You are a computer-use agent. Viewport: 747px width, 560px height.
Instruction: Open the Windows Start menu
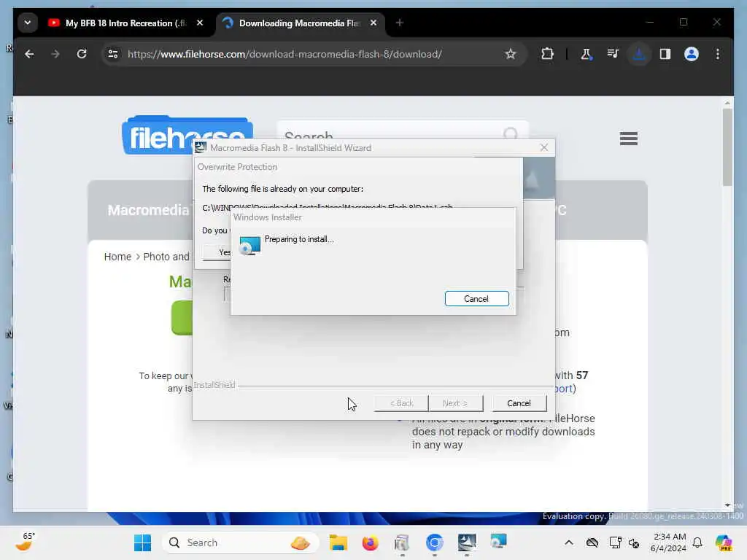(142, 542)
